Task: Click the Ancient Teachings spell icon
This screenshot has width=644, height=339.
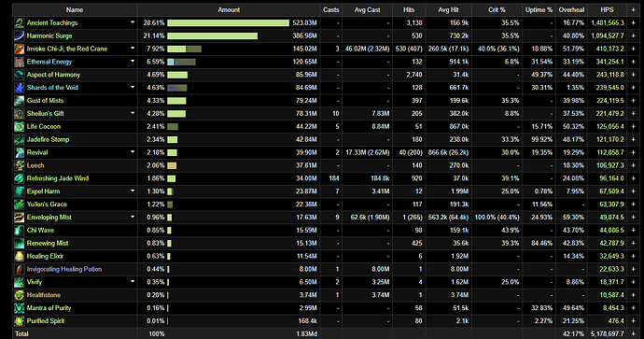Action: (20, 23)
